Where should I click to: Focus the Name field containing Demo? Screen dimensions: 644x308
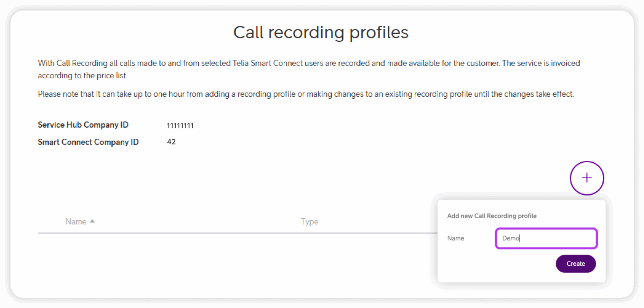coord(546,238)
